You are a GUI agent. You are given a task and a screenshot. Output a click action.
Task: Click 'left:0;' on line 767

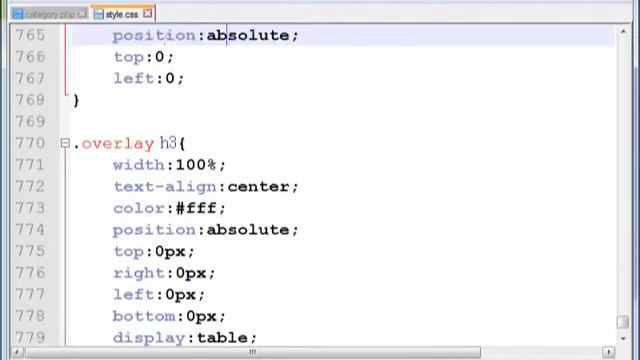149,78
